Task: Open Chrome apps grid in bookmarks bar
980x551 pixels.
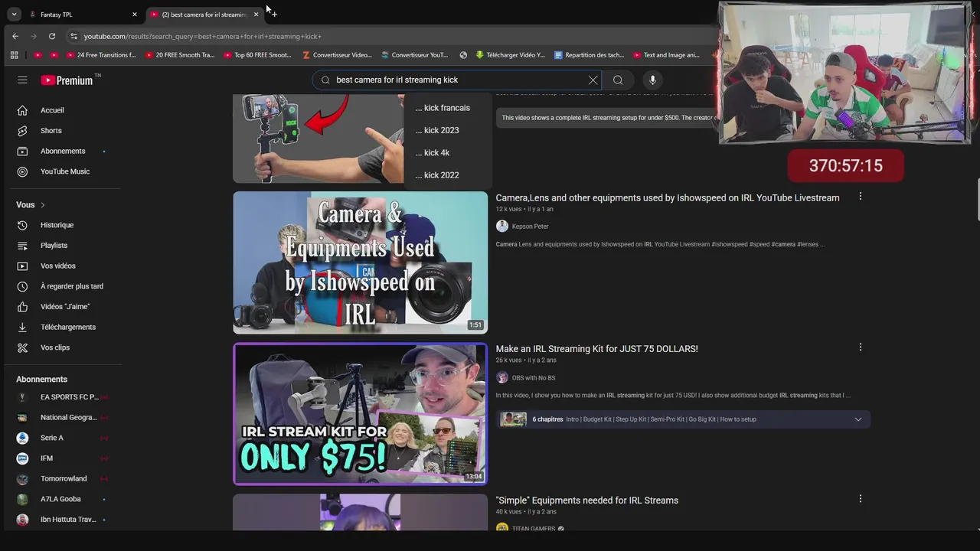Action: (14, 55)
